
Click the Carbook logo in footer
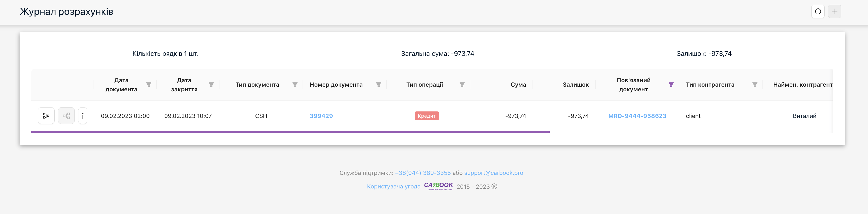tap(438, 186)
